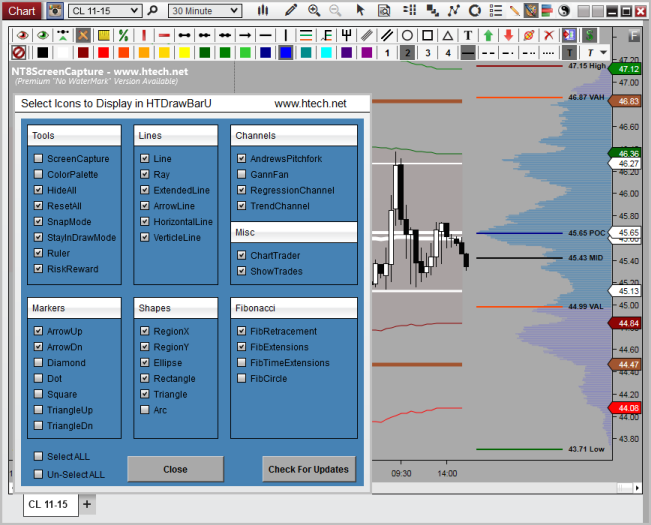
Task: Select the yellow ruler tool
Action: click(103, 35)
